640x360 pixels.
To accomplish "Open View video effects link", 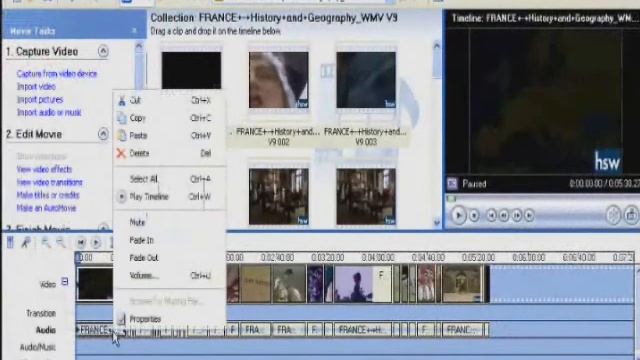I will point(44,169).
